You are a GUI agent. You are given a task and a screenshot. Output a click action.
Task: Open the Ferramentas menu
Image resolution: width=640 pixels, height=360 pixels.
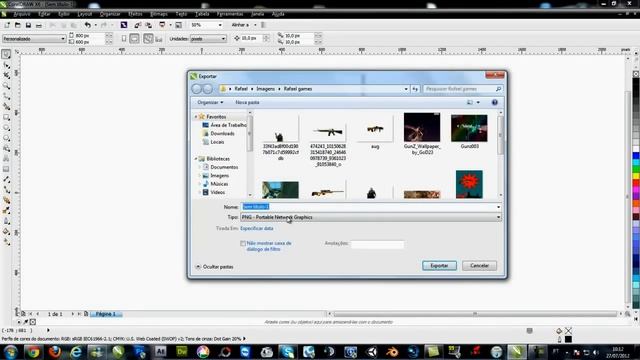point(230,14)
